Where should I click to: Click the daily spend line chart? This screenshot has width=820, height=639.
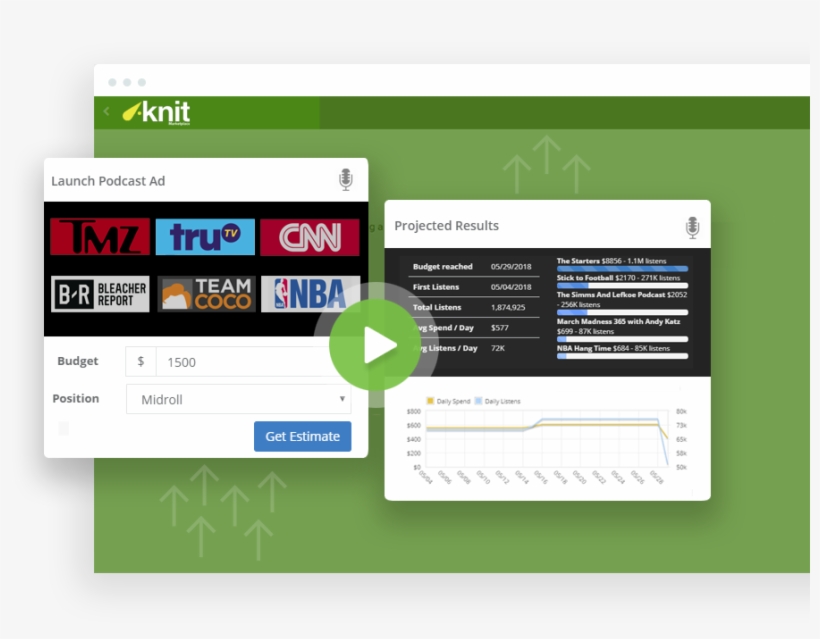[x=546, y=439]
